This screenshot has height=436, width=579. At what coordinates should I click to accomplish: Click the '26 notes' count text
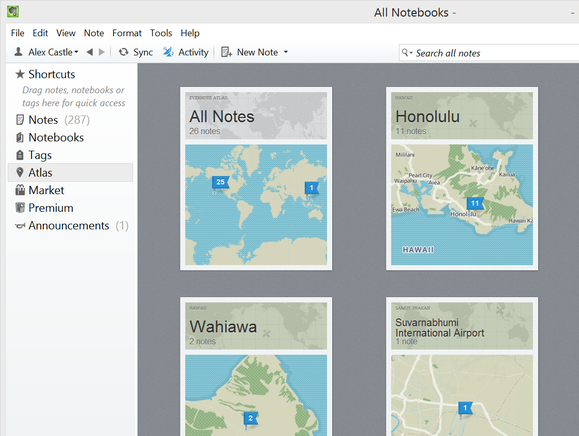[205, 131]
